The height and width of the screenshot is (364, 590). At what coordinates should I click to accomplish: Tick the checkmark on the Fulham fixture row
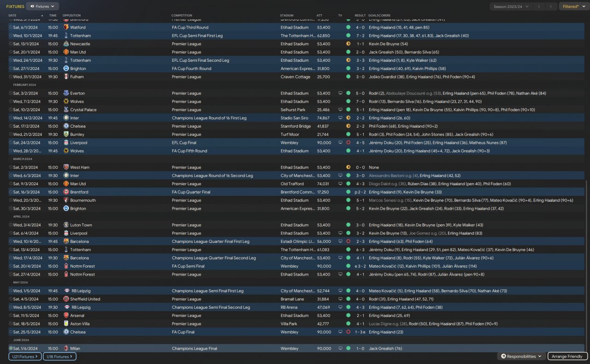11,77
